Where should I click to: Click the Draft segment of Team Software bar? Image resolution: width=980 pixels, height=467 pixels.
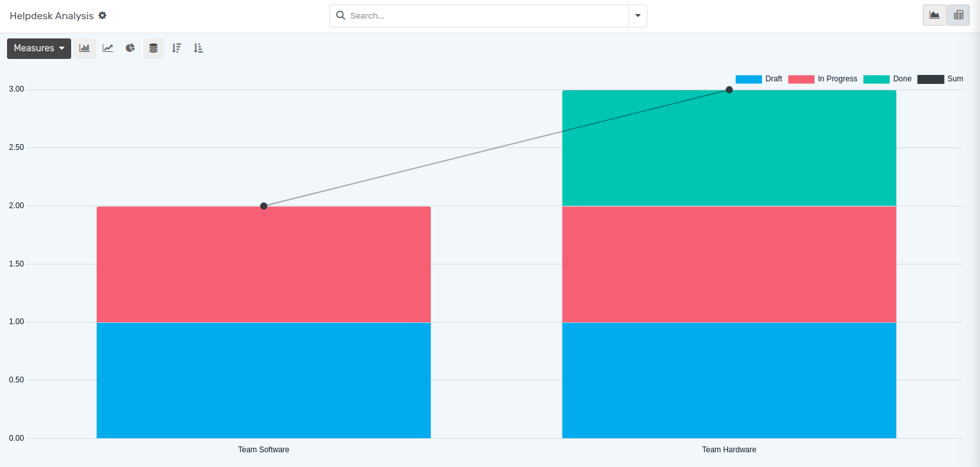point(263,380)
